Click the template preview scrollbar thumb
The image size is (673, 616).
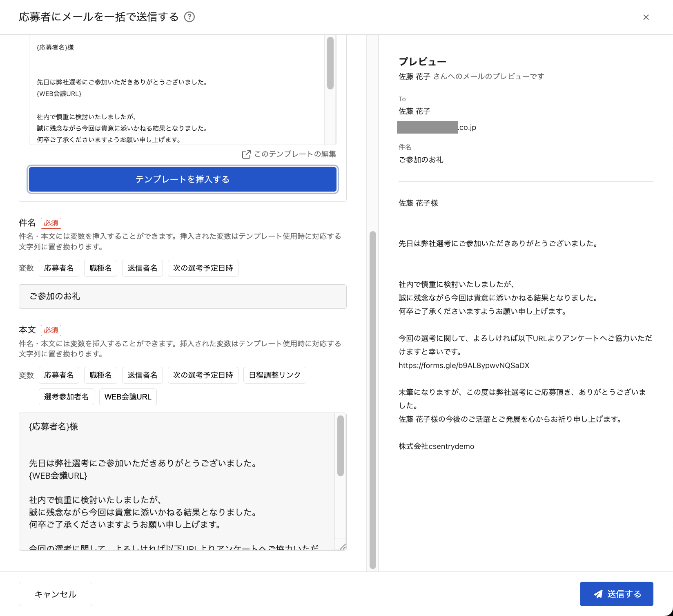pyautogui.click(x=330, y=63)
